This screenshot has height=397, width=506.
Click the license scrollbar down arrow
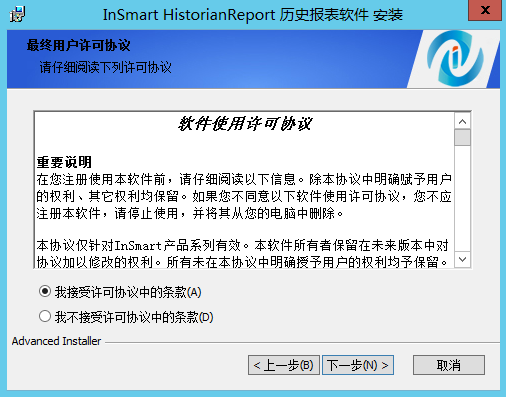click(462, 259)
